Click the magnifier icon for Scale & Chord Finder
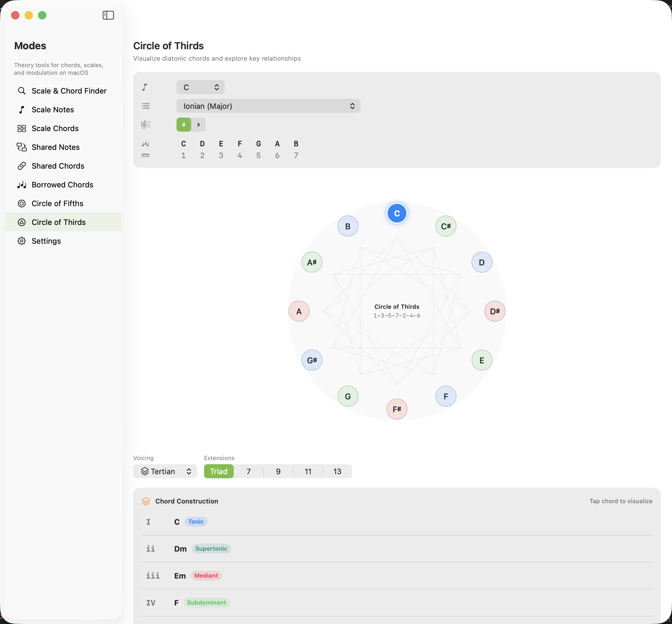The height and width of the screenshot is (624, 672). (x=22, y=91)
